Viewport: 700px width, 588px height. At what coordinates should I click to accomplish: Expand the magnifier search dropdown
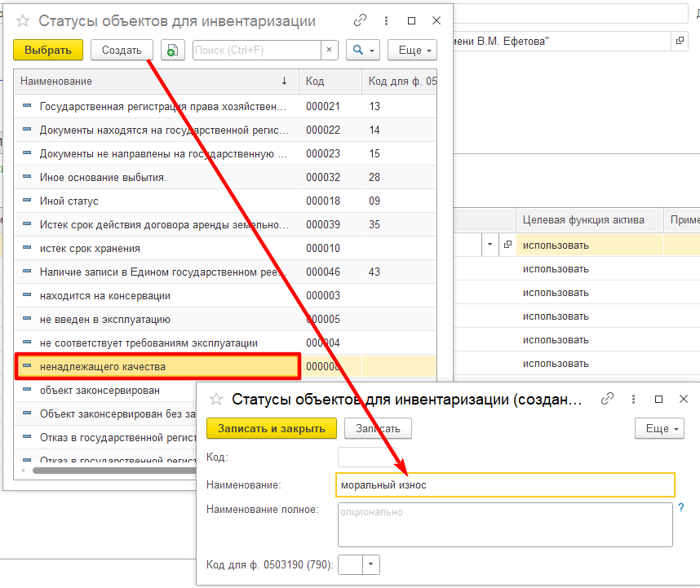[x=363, y=51]
